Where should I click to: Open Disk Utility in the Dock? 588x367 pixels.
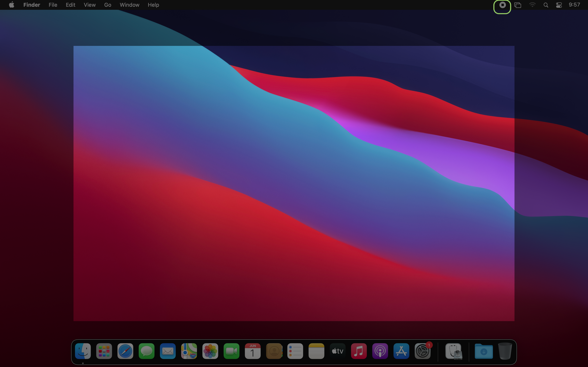click(x=454, y=351)
